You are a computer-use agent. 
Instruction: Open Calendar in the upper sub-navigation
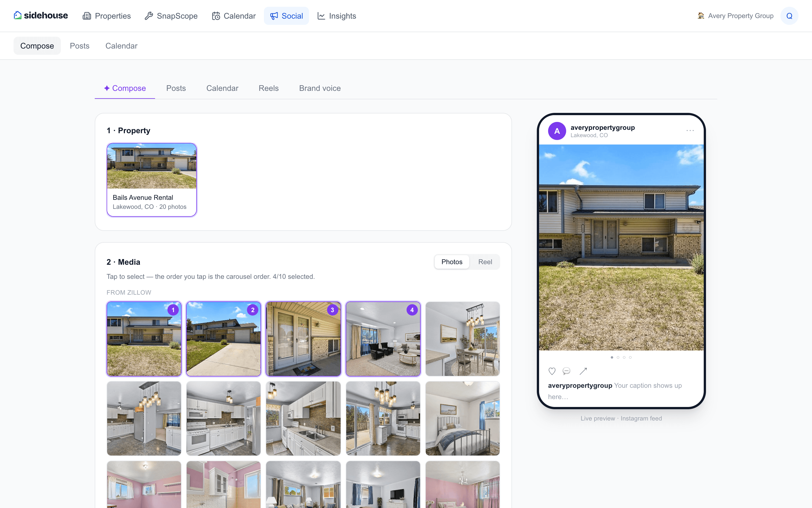pos(122,46)
